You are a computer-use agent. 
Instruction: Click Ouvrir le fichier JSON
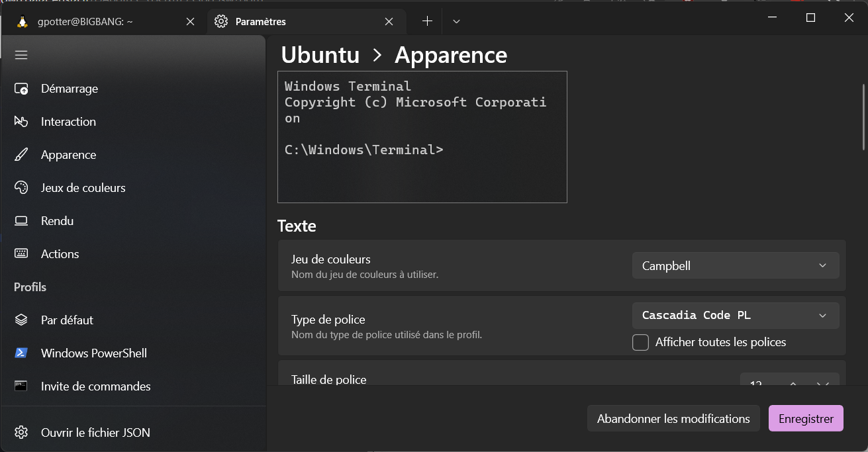[133, 433]
